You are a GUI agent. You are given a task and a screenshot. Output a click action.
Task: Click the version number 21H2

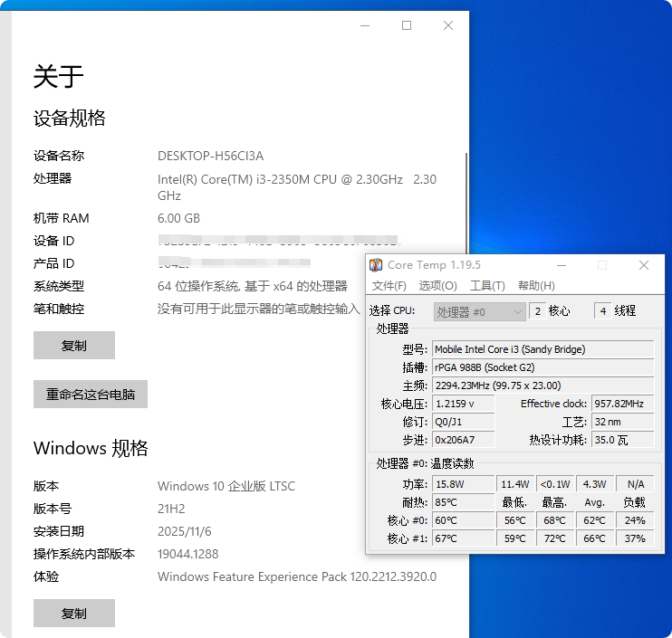click(x=171, y=509)
